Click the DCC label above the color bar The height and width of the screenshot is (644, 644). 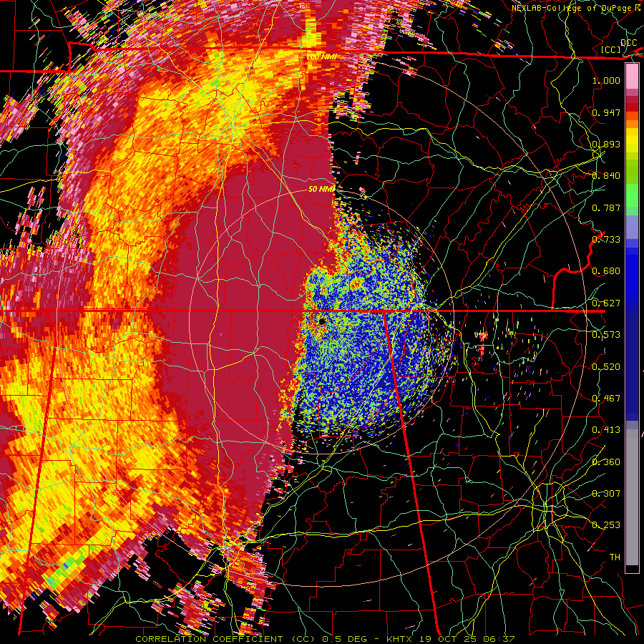point(629,43)
